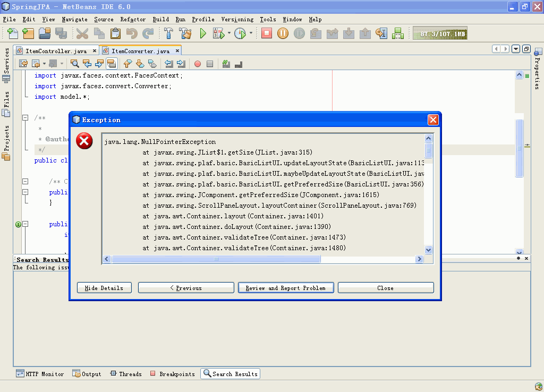Show the opened documents list dropdown
This screenshot has height=392, width=544.
pos(516,49)
